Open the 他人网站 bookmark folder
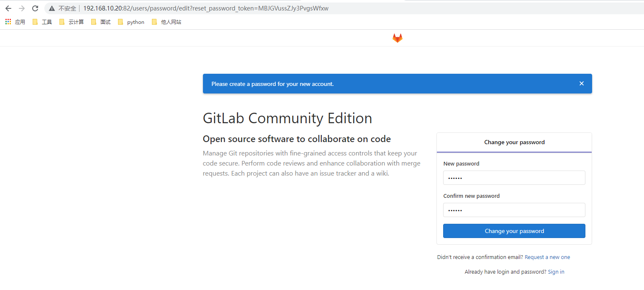The width and height of the screenshot is (644, 290). [167, 22]
